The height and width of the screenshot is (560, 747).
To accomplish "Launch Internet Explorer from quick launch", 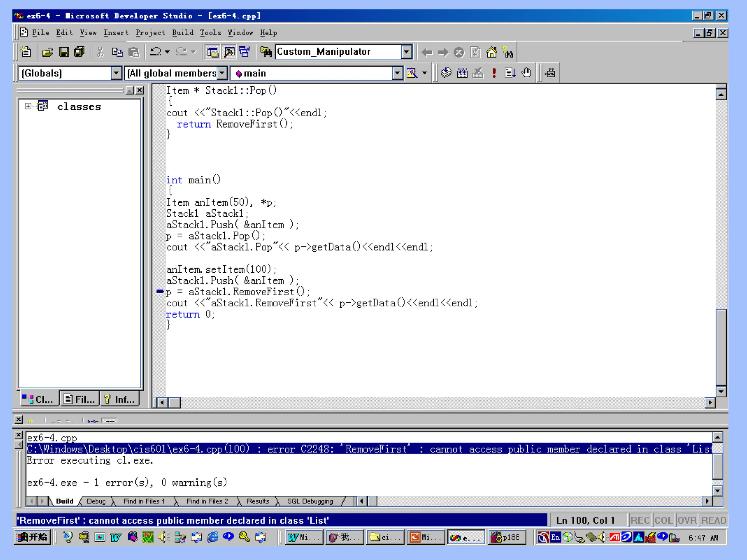I will pyautogui.click(x=213, y=537).
